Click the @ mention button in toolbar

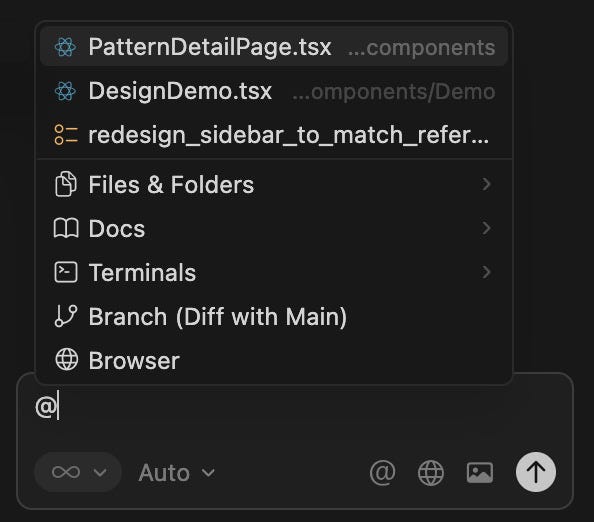(382, 472)
